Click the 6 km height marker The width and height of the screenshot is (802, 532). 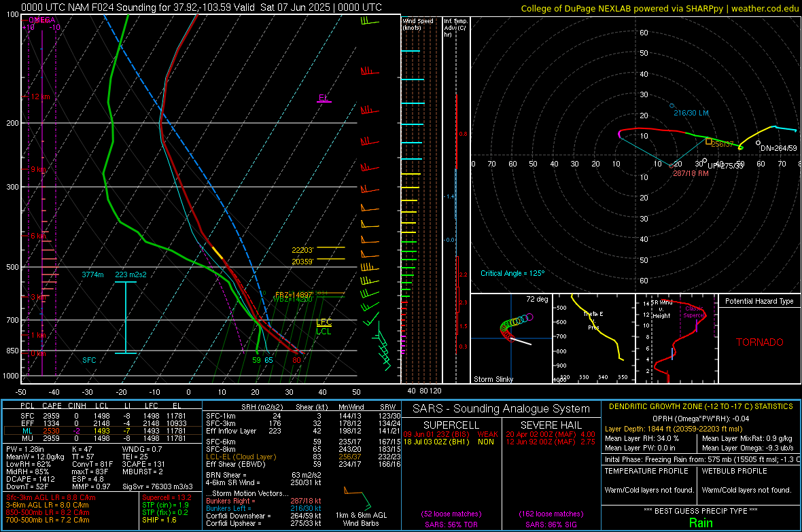[x=38, y=236]
